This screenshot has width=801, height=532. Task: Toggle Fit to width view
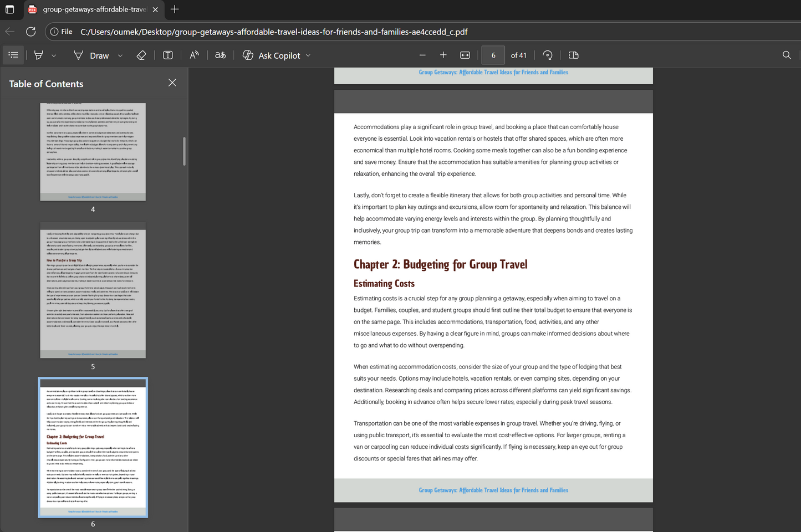(x=465, y=55)
